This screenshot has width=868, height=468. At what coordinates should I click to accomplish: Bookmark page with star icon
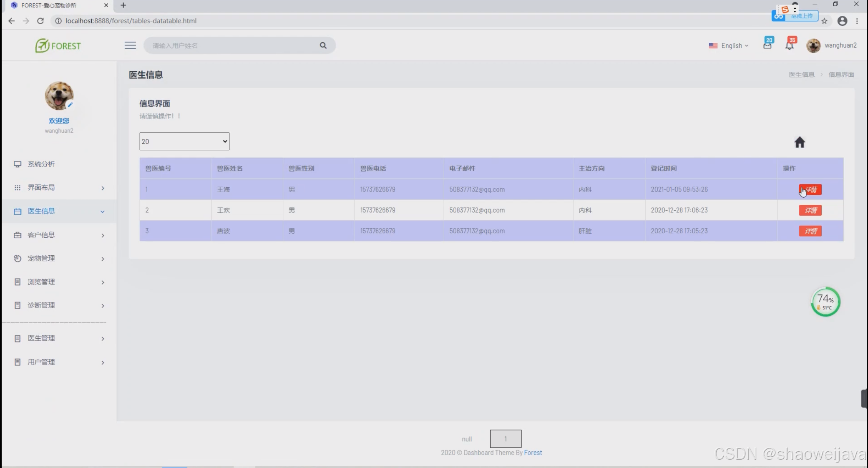[824, 21]
